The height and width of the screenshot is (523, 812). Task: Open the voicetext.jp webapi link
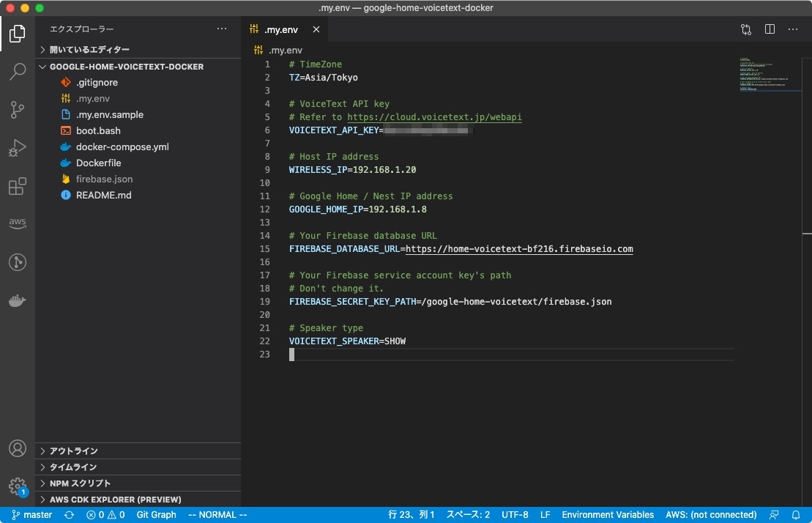pos(434,117)
